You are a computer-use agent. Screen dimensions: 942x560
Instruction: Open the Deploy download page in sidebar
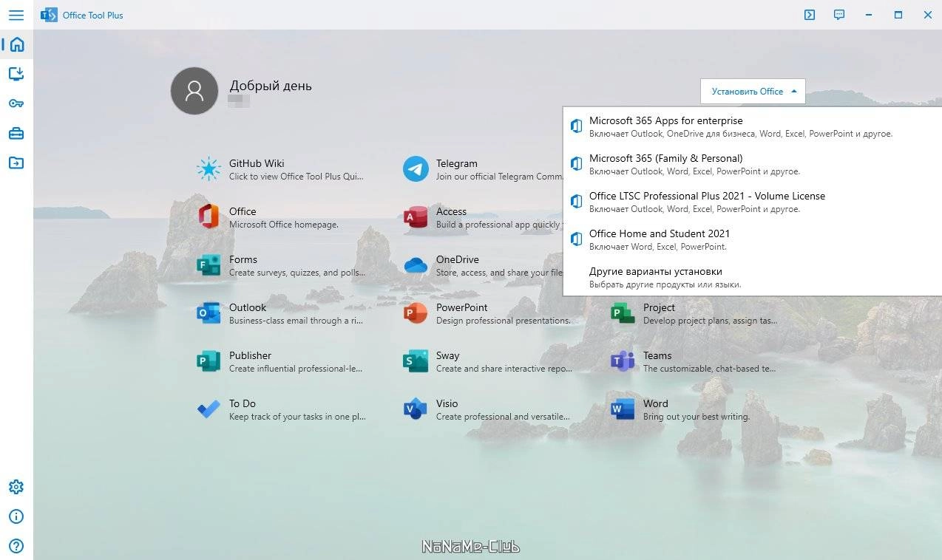point(16,74)
